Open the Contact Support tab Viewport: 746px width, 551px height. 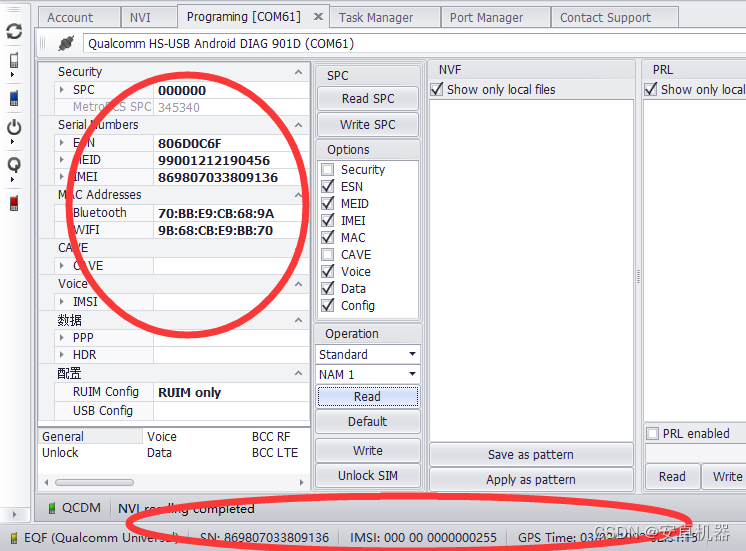coord(615,18)
